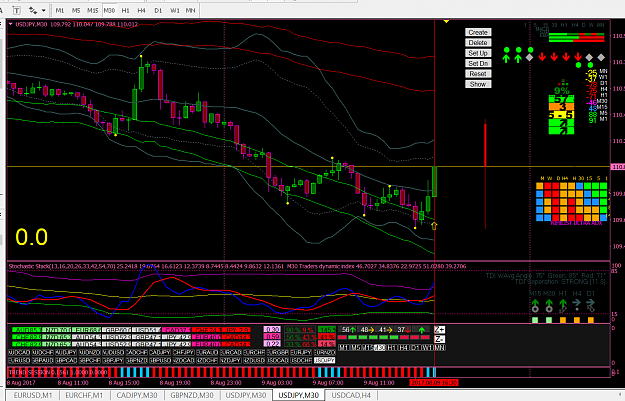Click the H4 right arrow in TDI panel
625x401 pixels.
576,304
